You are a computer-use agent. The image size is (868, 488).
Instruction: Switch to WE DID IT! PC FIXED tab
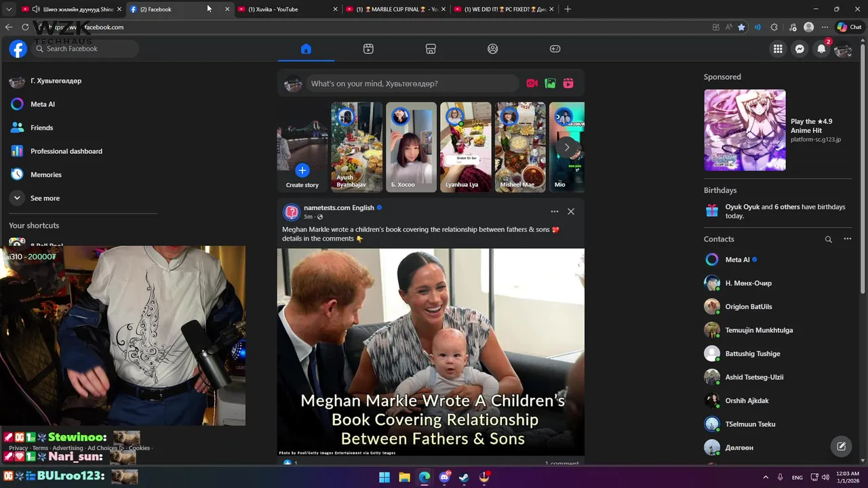coord(502,9)
